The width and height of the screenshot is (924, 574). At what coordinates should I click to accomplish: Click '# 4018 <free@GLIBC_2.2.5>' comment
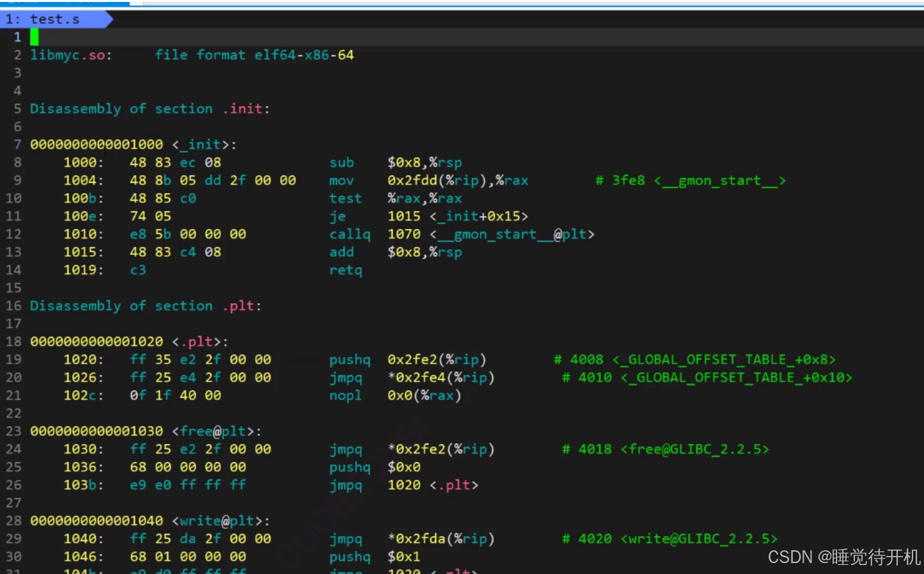(x=665, y=449)
